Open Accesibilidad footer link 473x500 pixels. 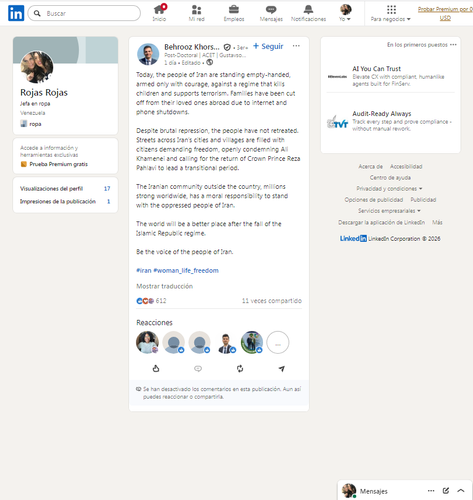pos(406,166)
